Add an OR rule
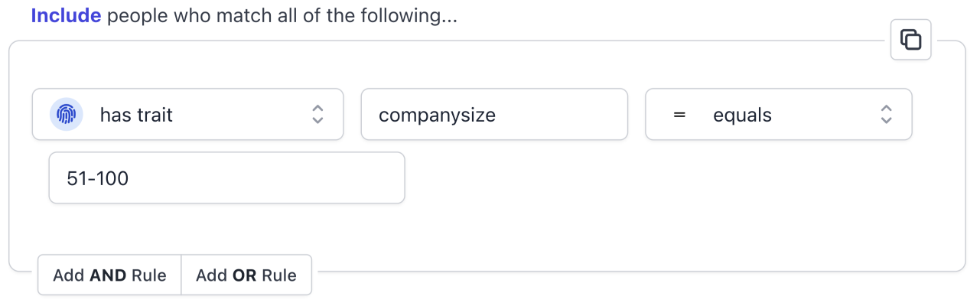980x306 pixels. [246, 275]
